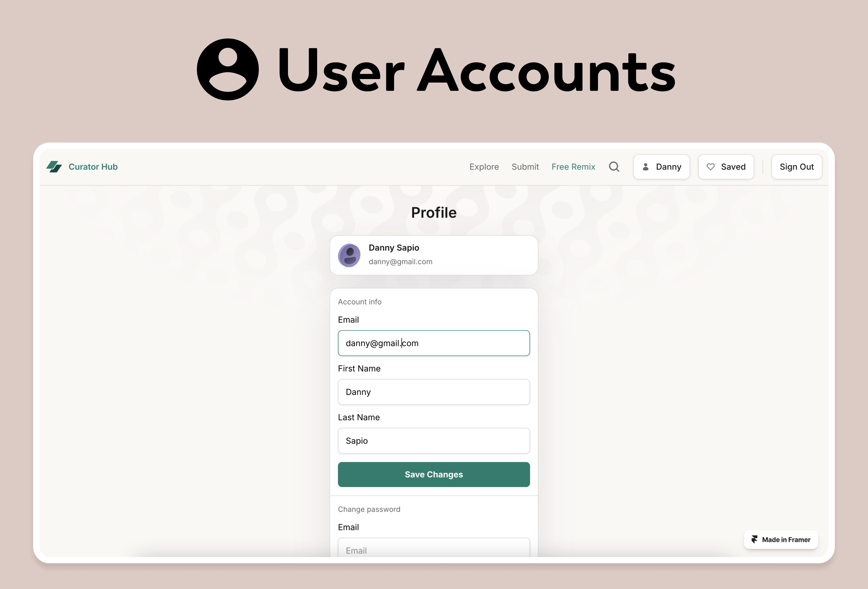Click Save Changes button
This screenshot has height=589, width=868.
point(434,474)
